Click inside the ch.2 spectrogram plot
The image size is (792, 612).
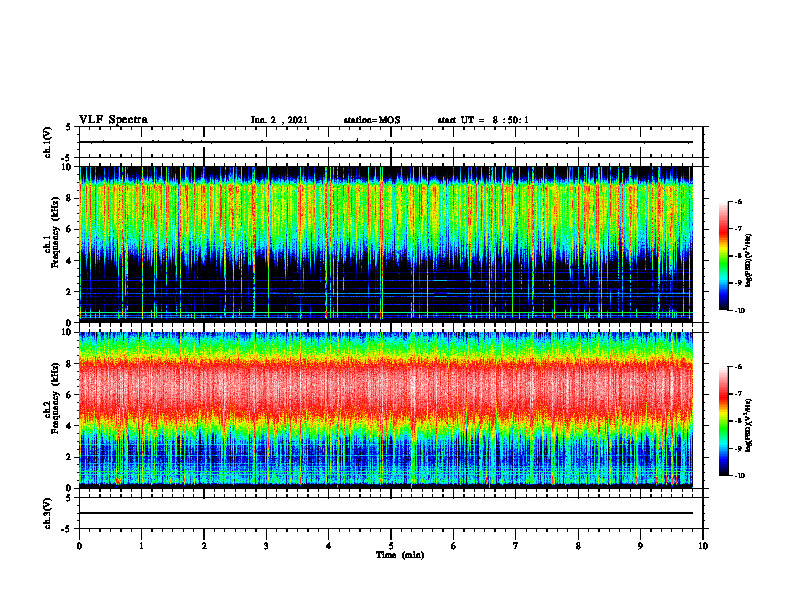pos(386,410)
